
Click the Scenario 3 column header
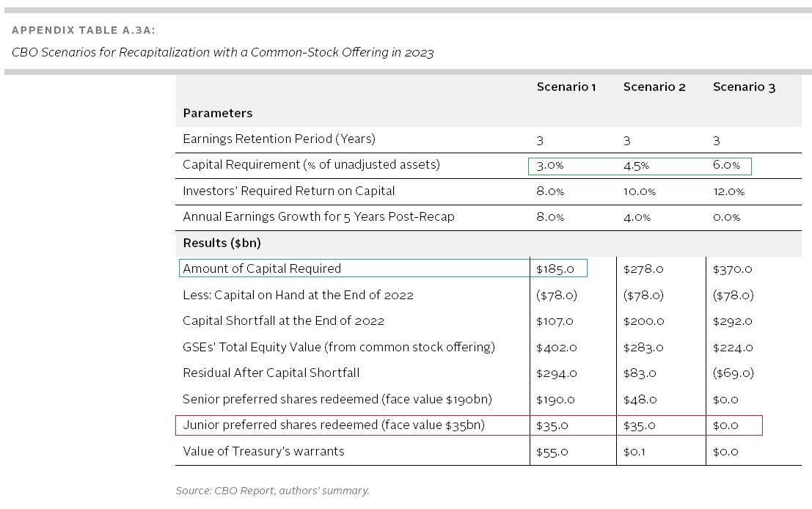tap(744, 87)
